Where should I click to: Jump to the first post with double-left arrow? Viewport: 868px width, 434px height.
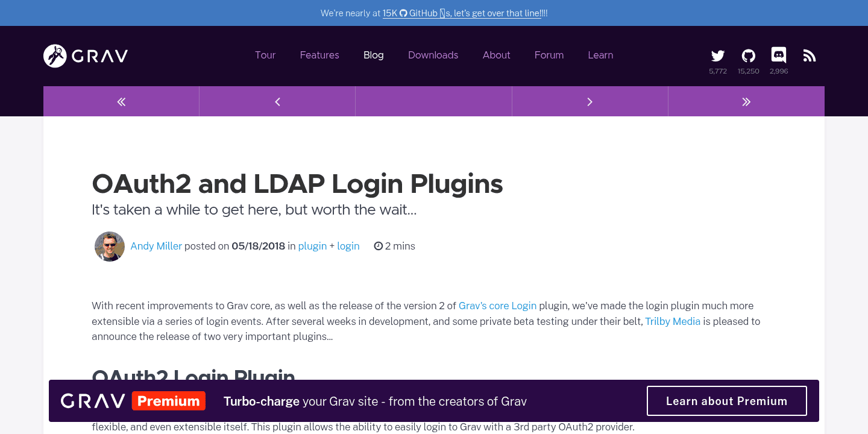pos(121,101)
